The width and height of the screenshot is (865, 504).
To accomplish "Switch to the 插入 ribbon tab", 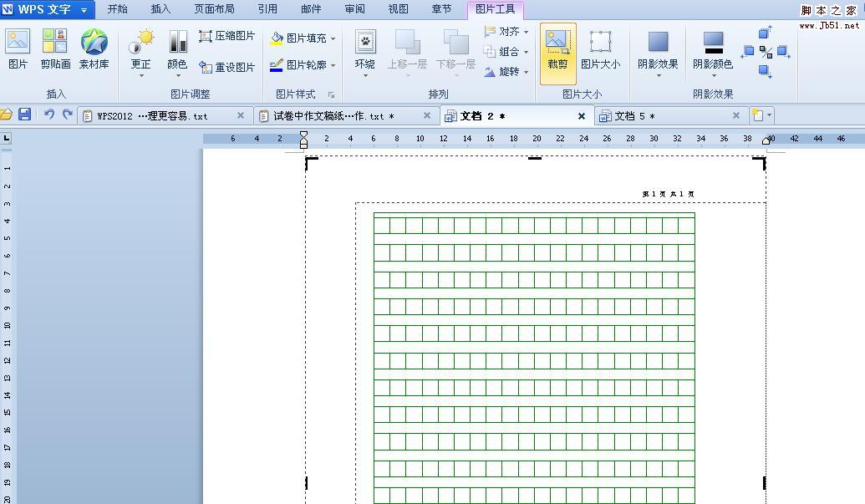I will [160, 9].
